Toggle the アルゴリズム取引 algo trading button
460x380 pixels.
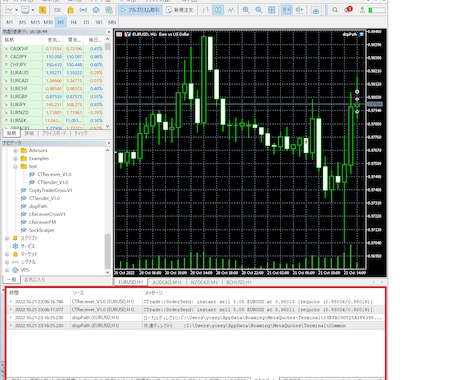(140, 10)
